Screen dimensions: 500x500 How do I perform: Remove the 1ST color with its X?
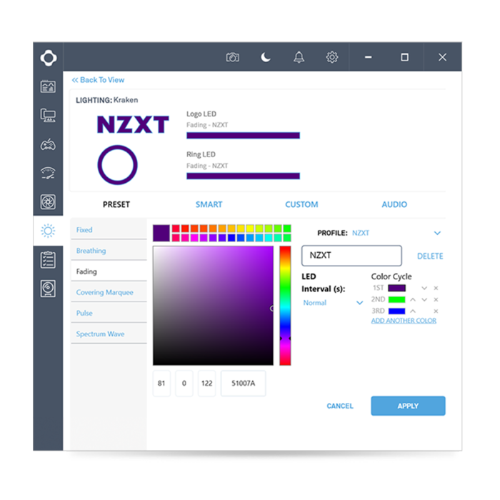[x=436, y=288]
